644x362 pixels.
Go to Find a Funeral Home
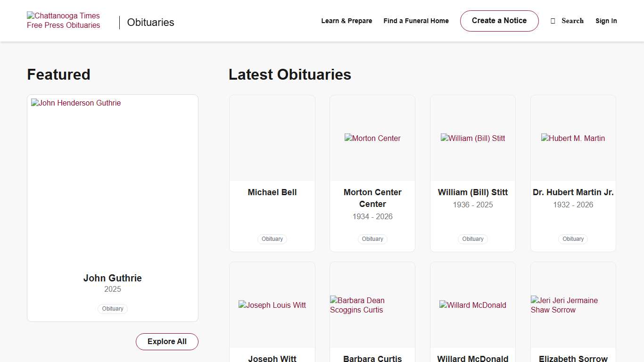(x=416, y=21)
